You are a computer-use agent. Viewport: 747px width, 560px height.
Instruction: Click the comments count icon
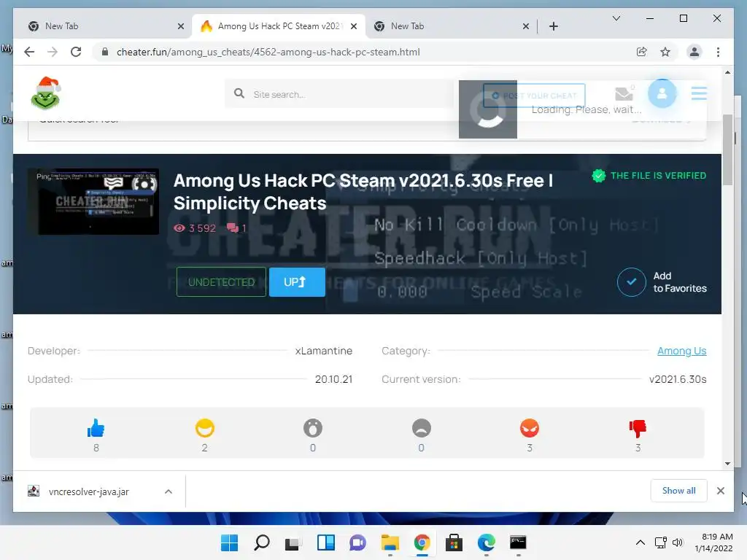(233, 228)
